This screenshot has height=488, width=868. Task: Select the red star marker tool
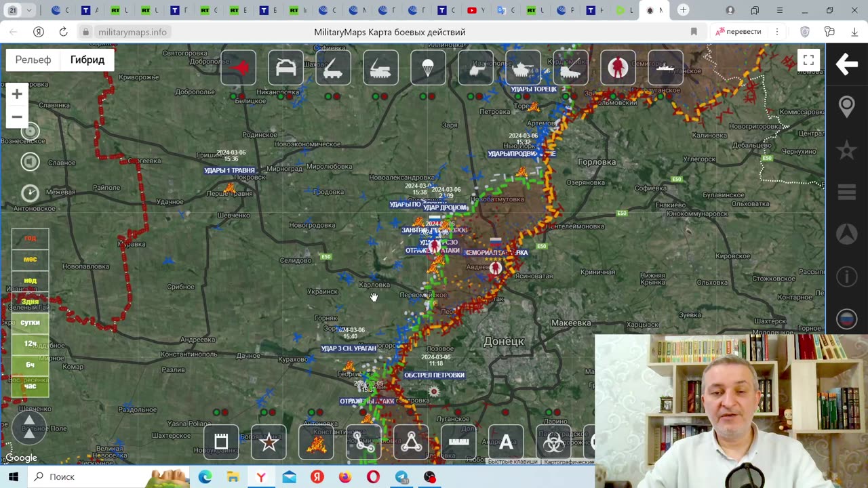coord(269,443)
